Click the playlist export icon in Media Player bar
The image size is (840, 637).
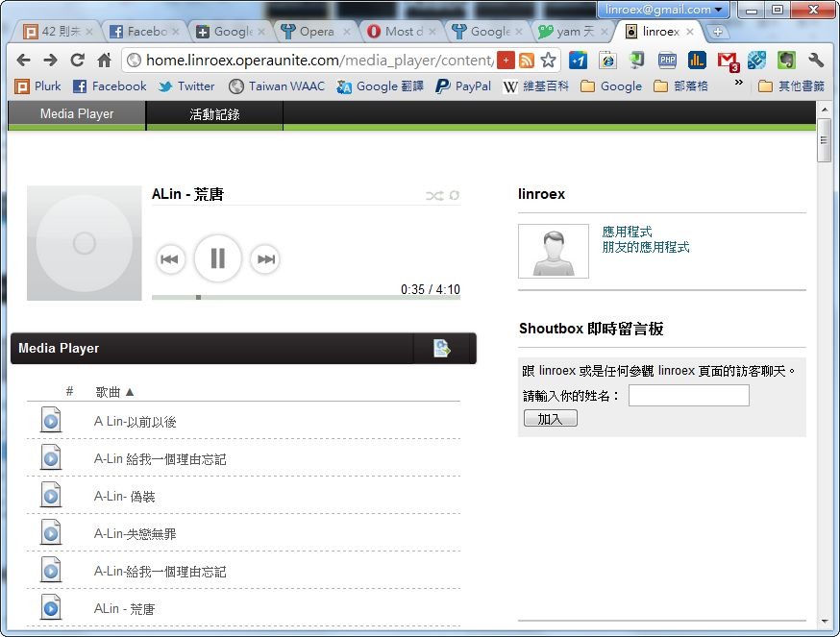tap(441, 348)
